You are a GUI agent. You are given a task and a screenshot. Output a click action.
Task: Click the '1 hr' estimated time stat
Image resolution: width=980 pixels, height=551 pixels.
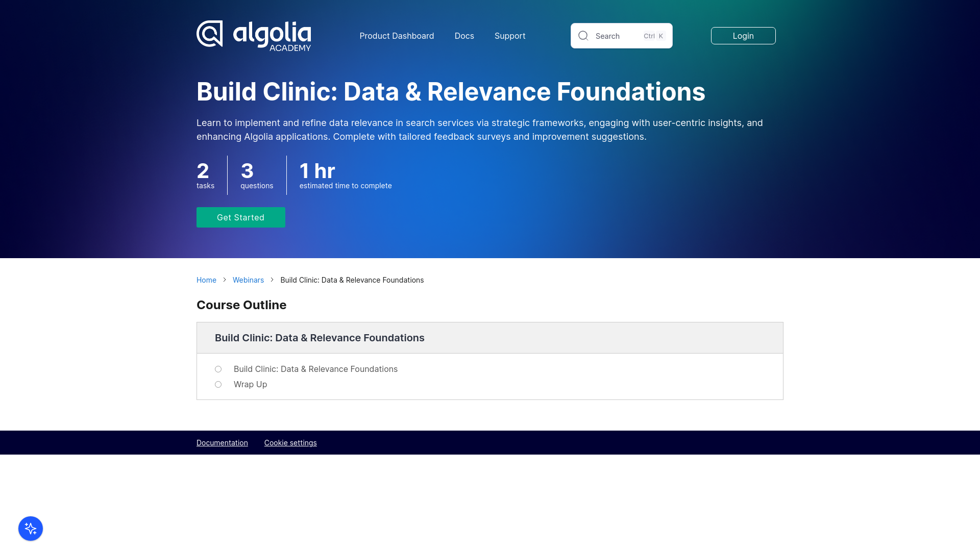[x=346, y=175]
